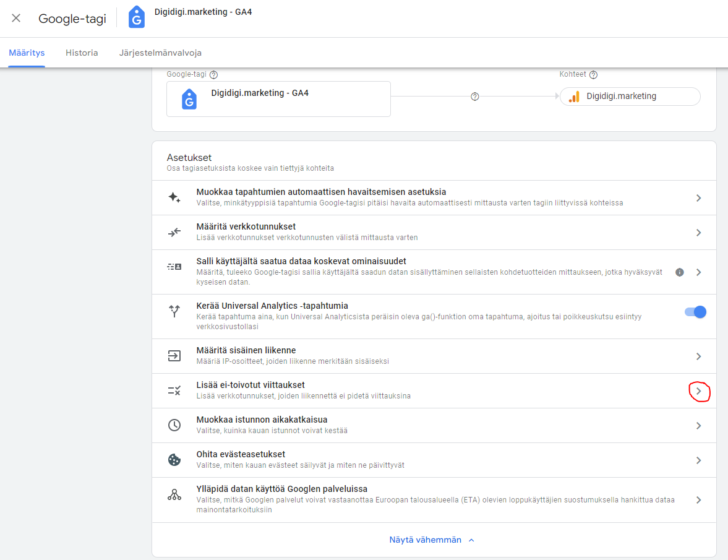728x560 pixels.
Task: Click the info icon in user-provided data row
Action: (680, 272)
